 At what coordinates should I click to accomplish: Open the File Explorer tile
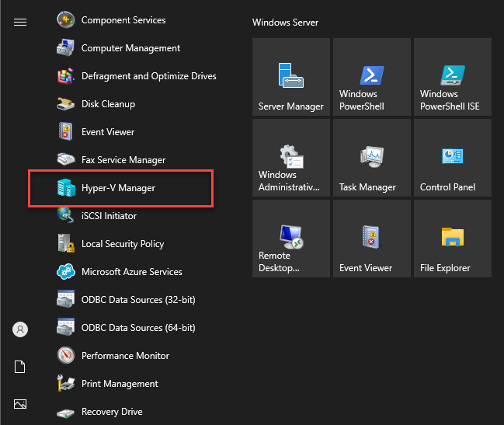click(x=453, y=239)
